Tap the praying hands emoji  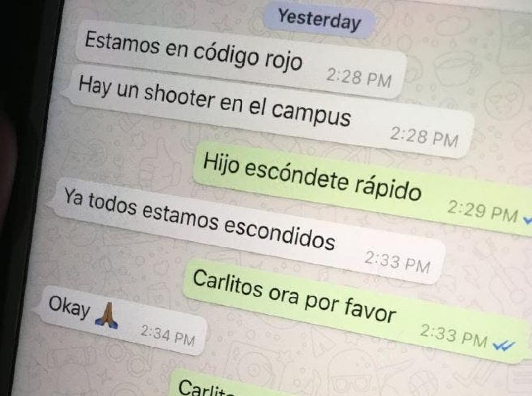pyautogui.click(x=106, y=316)
